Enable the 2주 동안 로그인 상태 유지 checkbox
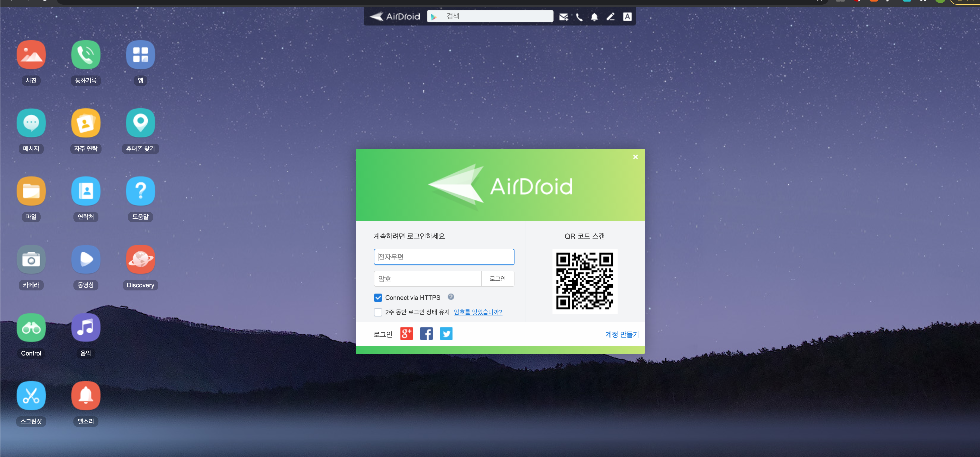 (x=378, y=312)
